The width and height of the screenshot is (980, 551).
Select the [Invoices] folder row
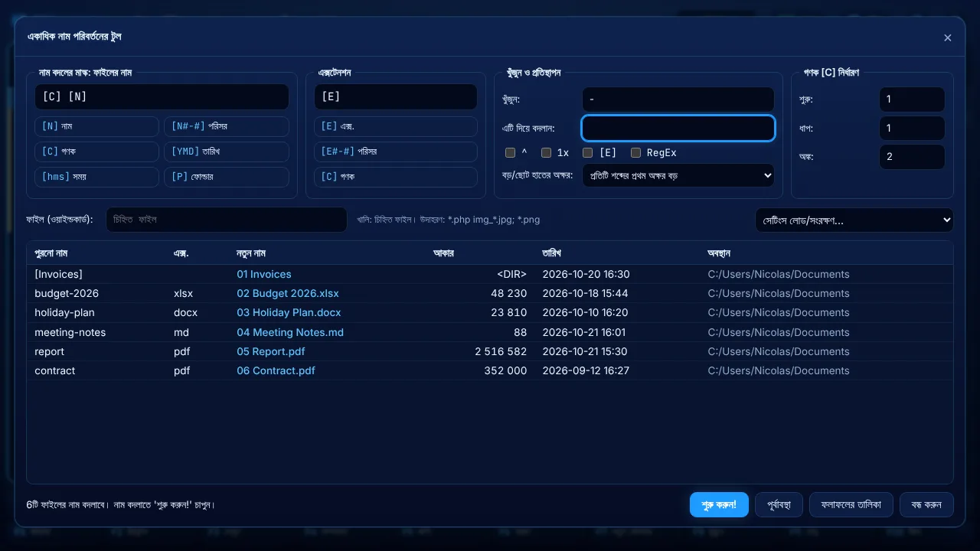tap(490, 274)
